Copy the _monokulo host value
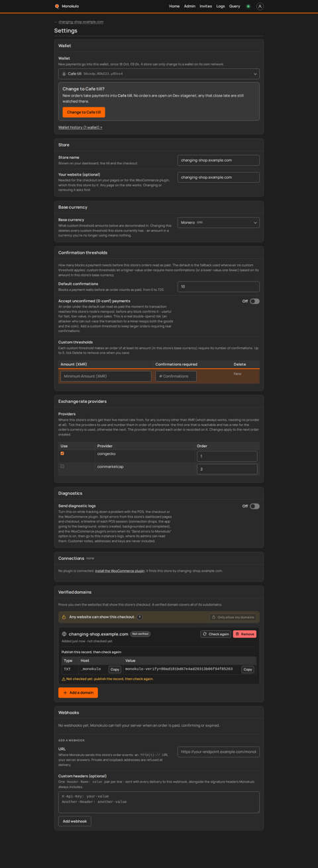Screen dimensions: 318x868 click(x=115, y=669)
